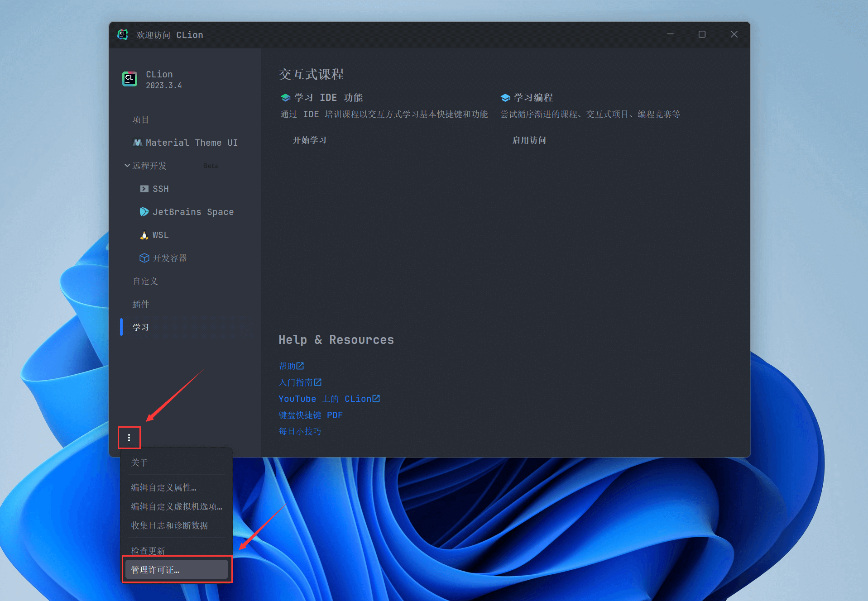Select the SSH remote development entry
The image size is (868, 601).
click(161, 189)
